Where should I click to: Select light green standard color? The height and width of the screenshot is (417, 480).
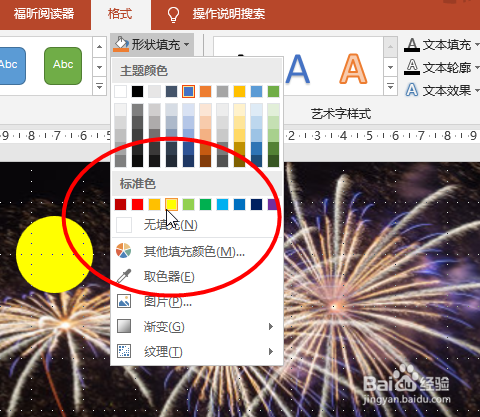click(188, 204)
